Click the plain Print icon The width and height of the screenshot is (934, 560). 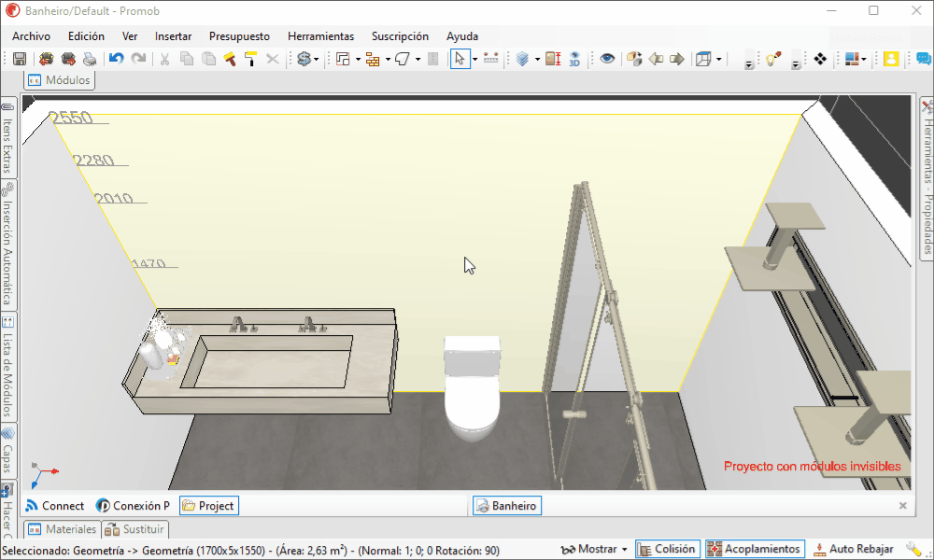(x=90, y=59)
